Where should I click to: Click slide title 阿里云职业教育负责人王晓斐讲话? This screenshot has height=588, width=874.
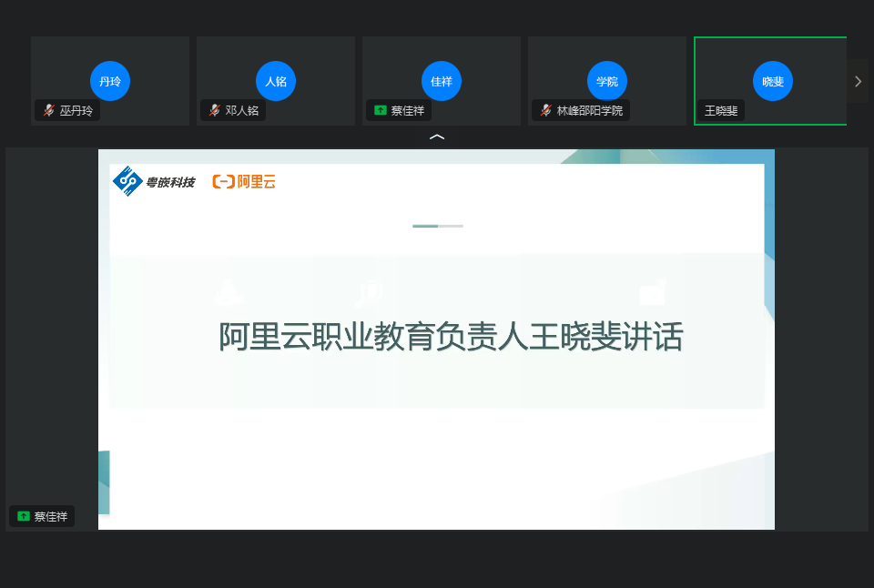pyautogui.click(x=451, y=336)
